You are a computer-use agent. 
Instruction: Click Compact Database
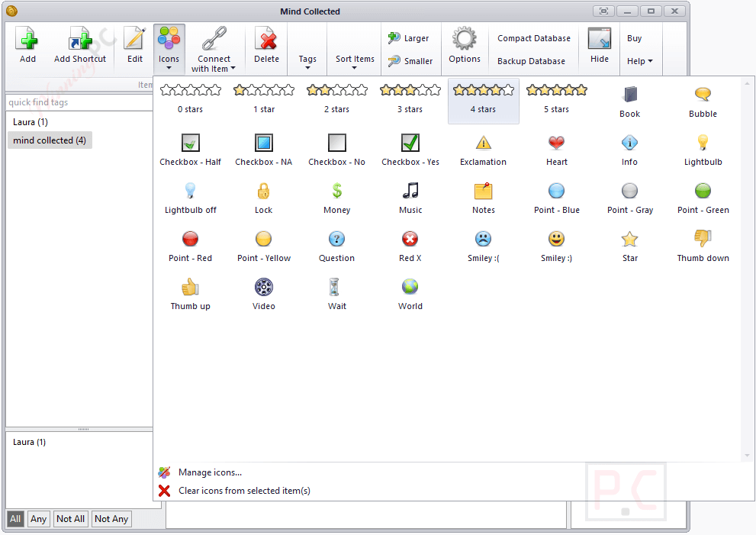534,38
